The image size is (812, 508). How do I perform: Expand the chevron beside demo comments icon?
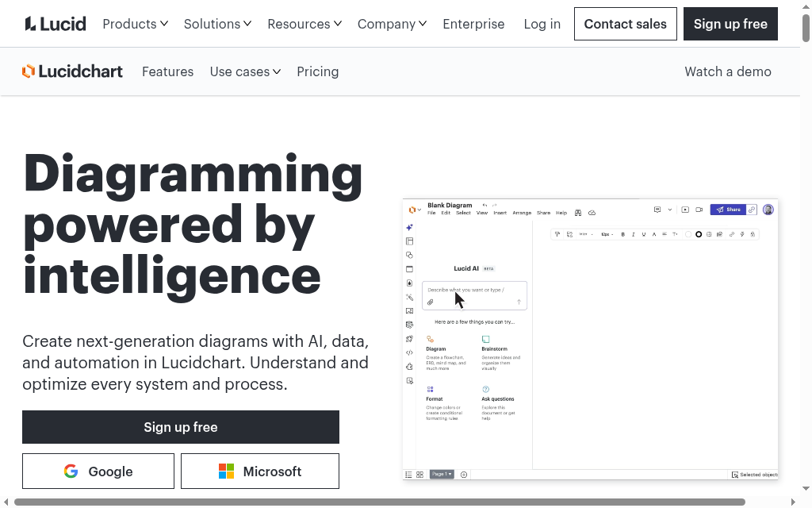point(669,210)
